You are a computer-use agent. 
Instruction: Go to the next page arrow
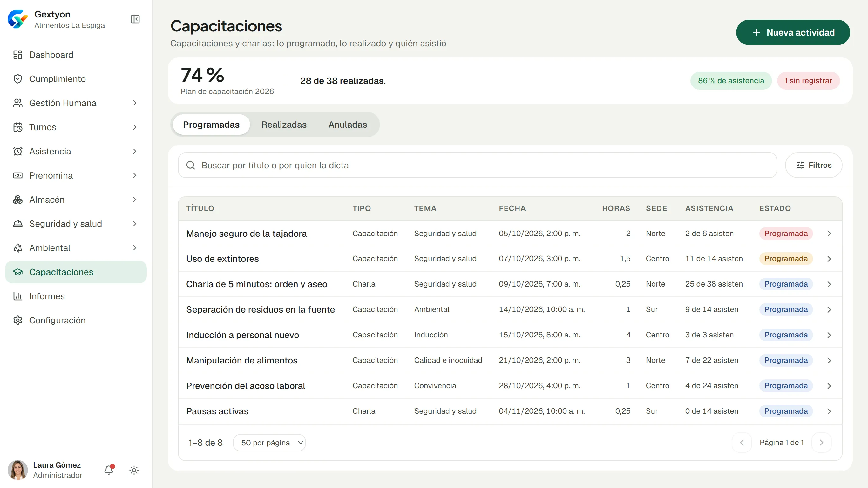[821, 443]
